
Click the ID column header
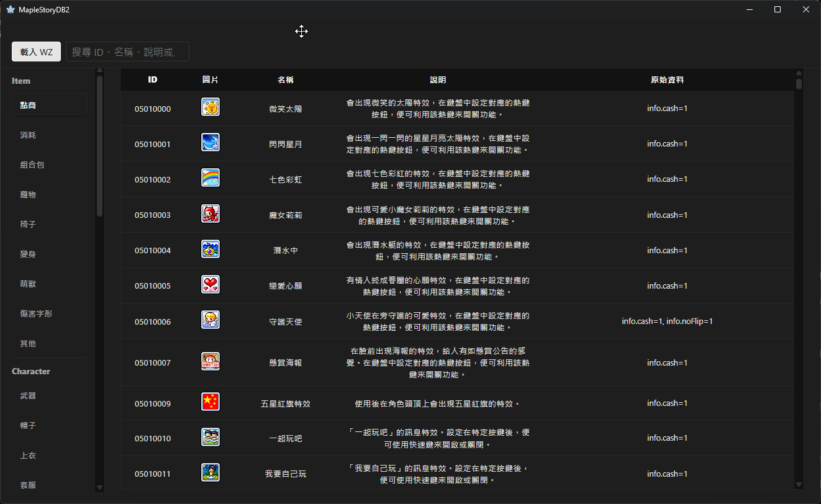[153, 80]
